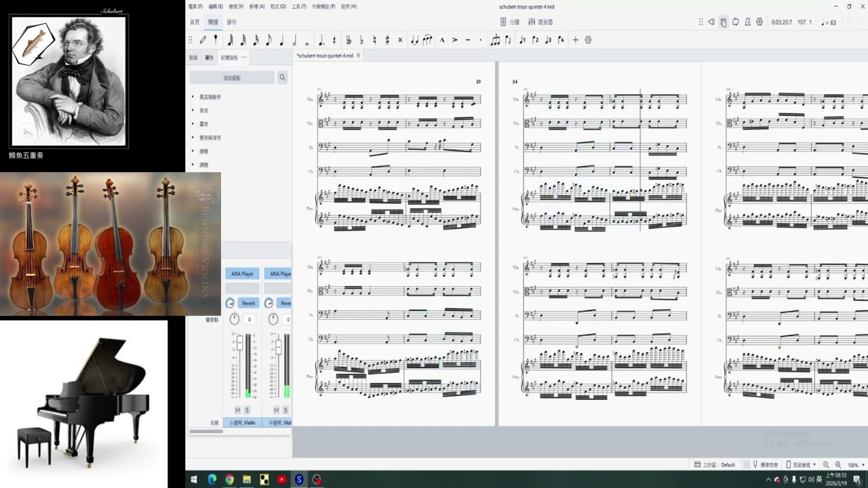Toggle loop playback
The image size is (868, 488).
click(x=735, y=22)
